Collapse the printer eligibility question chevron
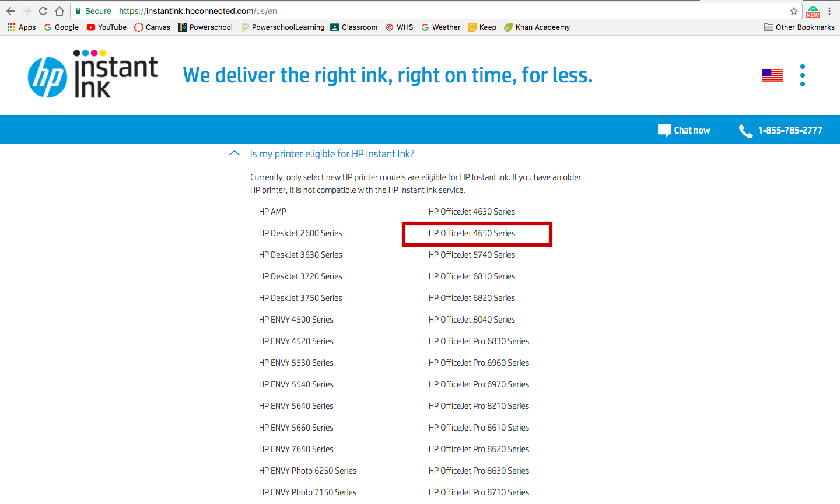The image size is (840, 504). click(235, 154)
